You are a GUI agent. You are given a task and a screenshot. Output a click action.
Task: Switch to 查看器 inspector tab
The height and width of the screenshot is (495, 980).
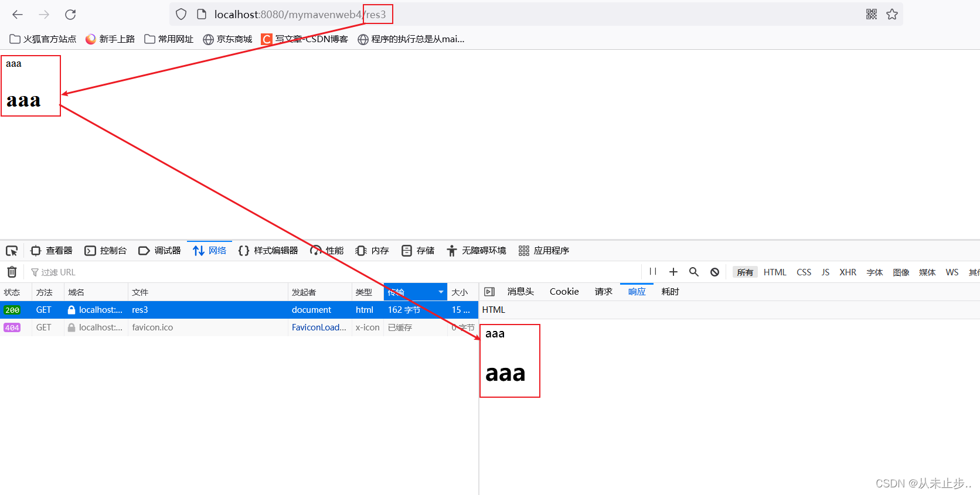click(x=52, y=251)
